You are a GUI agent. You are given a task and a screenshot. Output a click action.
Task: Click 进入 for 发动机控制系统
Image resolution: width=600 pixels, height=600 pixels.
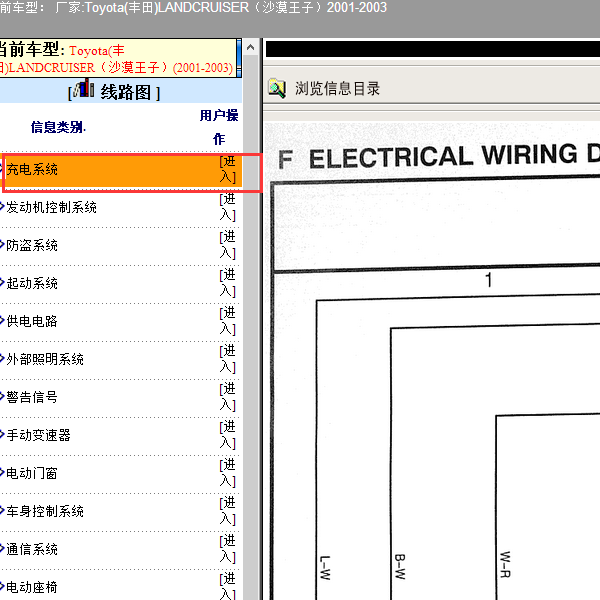[x=228, y=207]
